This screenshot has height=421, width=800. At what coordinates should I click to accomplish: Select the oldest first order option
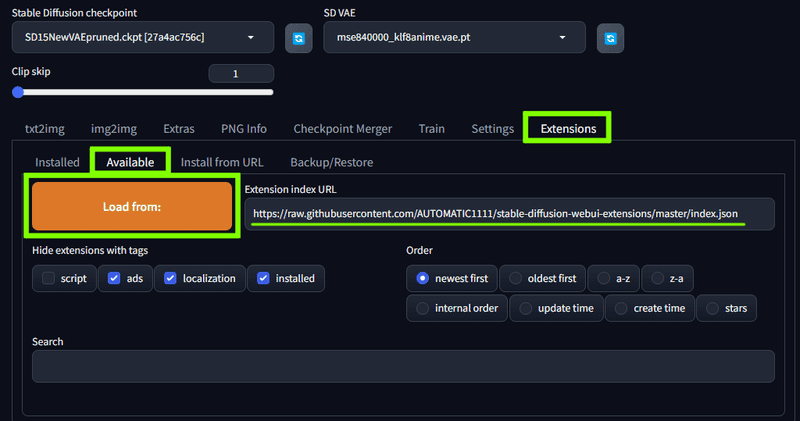click(542, 279)
